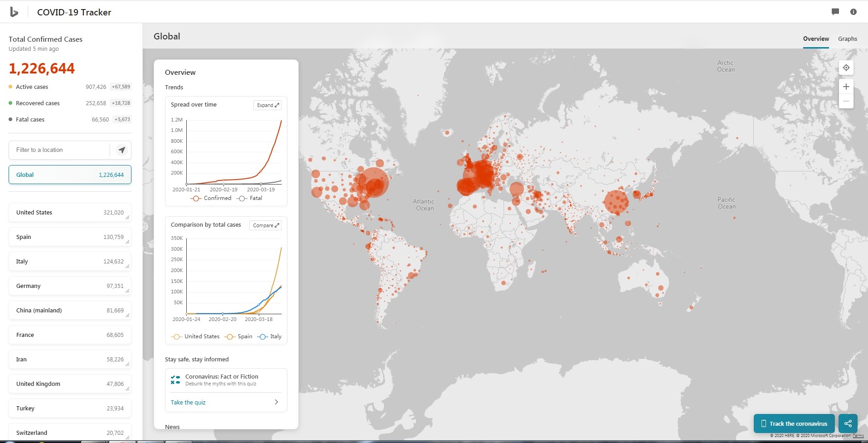This screenshot has height=443, width=868.
Task: Click the share icon button
Action: [x=848, y=424]
